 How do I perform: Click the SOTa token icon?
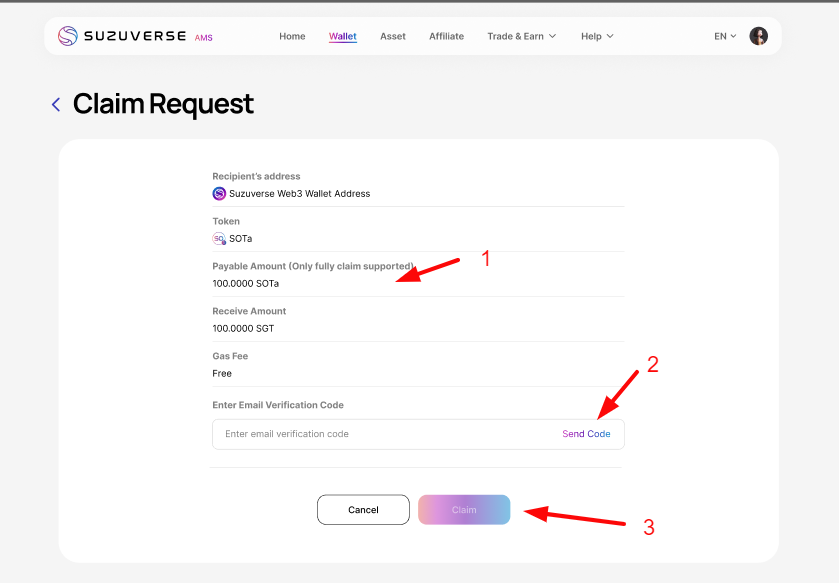[219, 239]
